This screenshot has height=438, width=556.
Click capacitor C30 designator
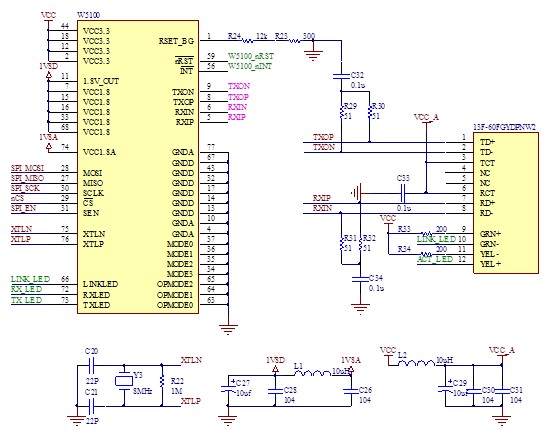(488, 390)
